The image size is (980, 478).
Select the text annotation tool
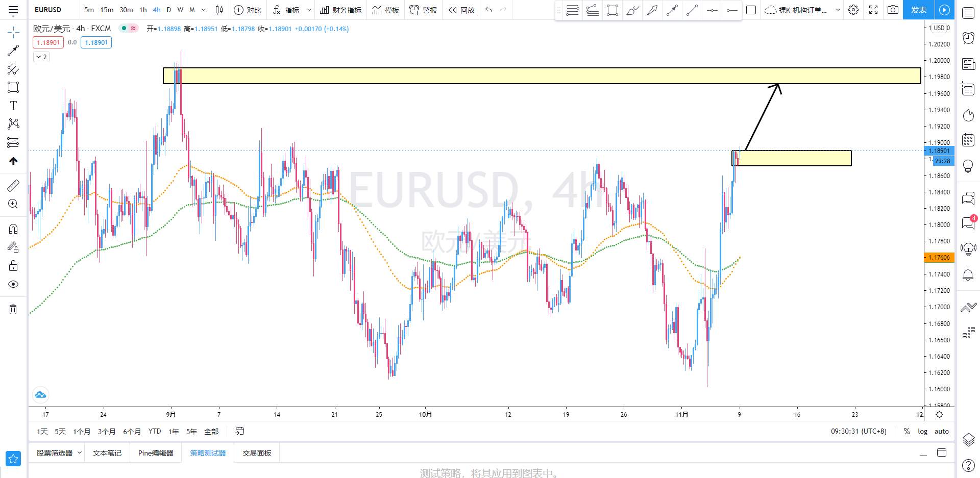[13, 106]
